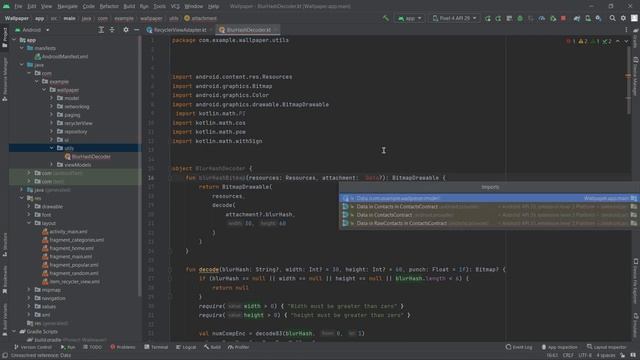This screenshot has width=640, height=360.
Task: Expand the repository package folder
Action: [51, 132]
